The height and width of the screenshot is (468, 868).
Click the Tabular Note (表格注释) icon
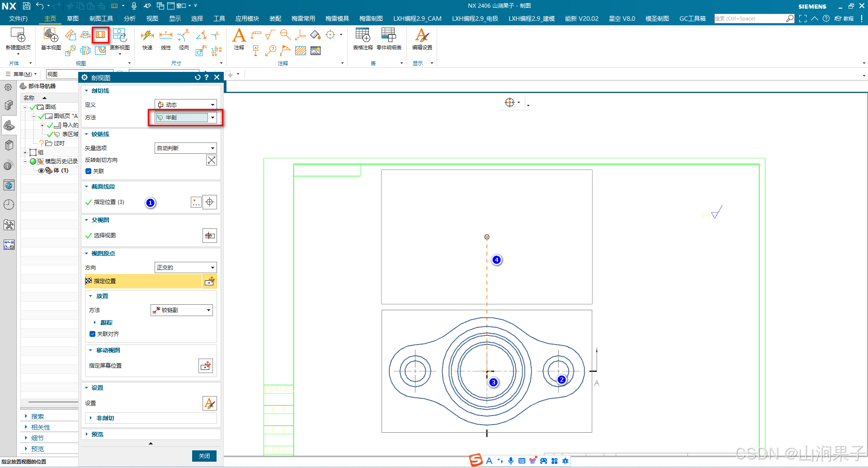pyautogui.click(x=363, y=35)
